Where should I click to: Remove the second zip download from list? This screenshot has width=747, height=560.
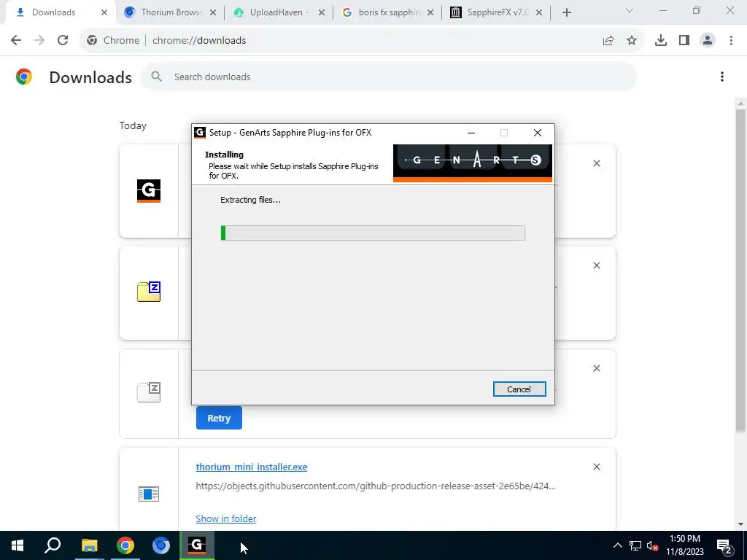pos(597,265)
